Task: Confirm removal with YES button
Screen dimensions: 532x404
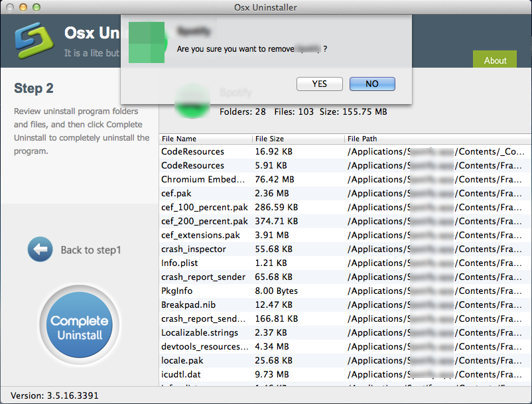Action: 319,84
